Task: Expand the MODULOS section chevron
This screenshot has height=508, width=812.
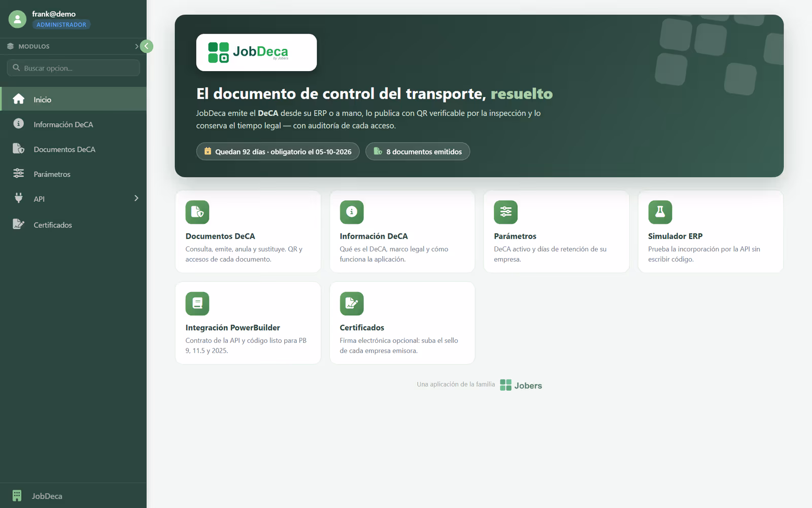Action: point(137,46)
